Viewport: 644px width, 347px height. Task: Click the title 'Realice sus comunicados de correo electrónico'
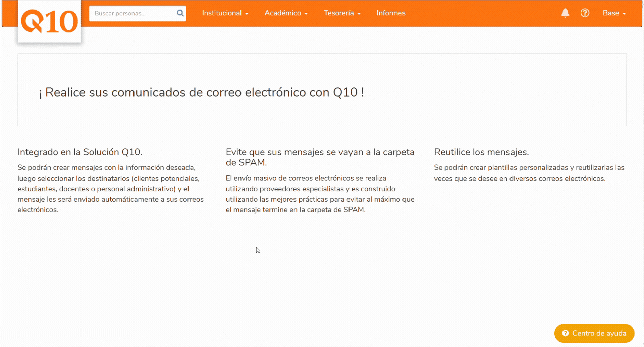pyautogui.click(x=201, y=92)
